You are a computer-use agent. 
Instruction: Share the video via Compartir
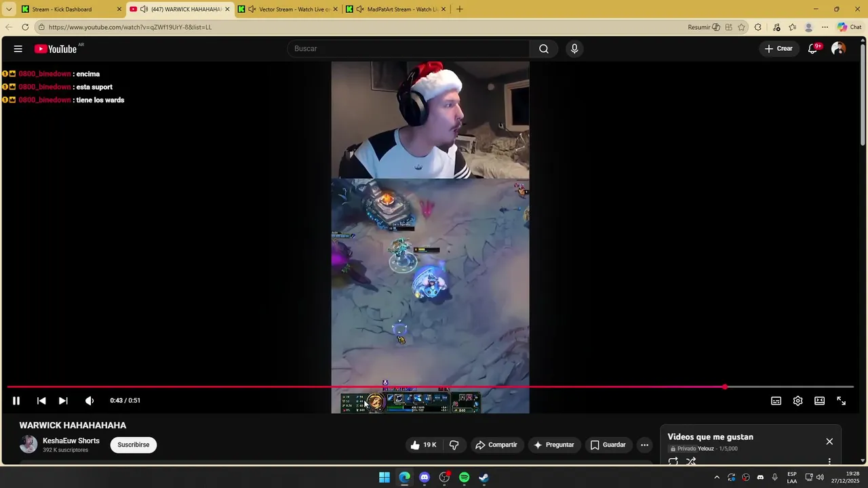(496, 445)
